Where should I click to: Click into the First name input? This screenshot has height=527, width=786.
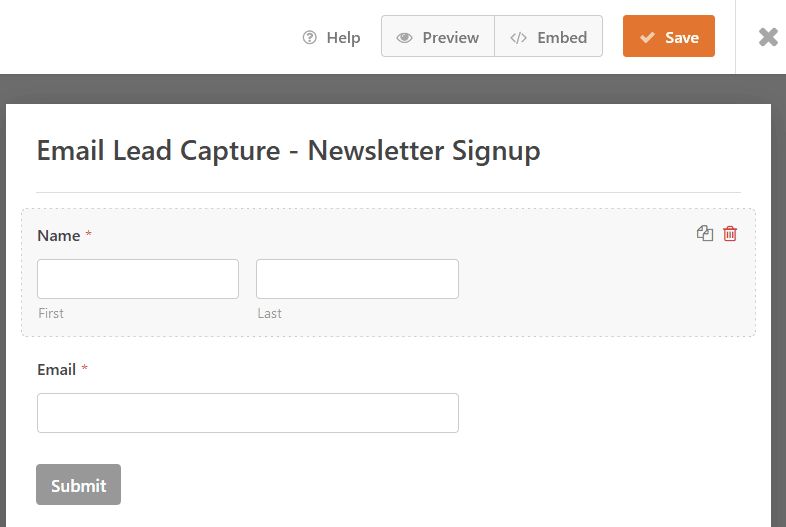click(x=138, y=279)
